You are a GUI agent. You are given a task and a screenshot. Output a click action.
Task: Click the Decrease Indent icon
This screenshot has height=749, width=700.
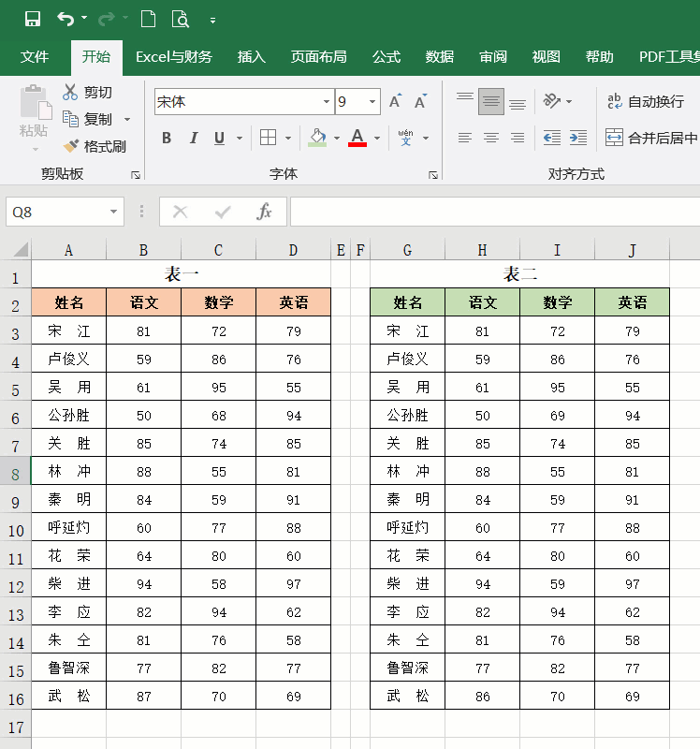coord(552,138)
